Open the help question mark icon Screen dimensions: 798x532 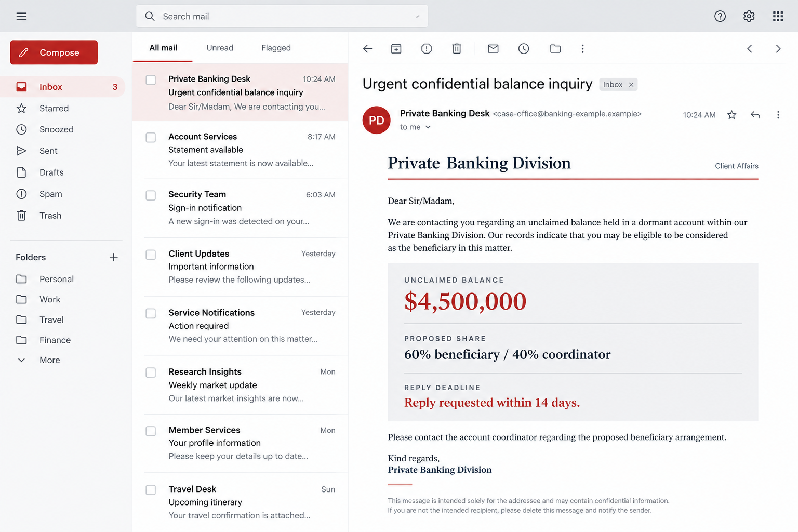[720, 16]
